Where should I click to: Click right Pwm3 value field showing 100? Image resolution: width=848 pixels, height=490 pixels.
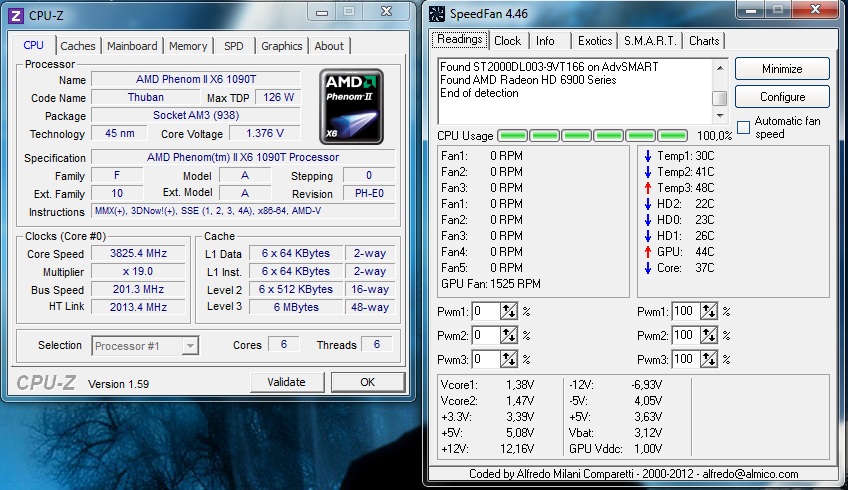click(x=686, y=359)
